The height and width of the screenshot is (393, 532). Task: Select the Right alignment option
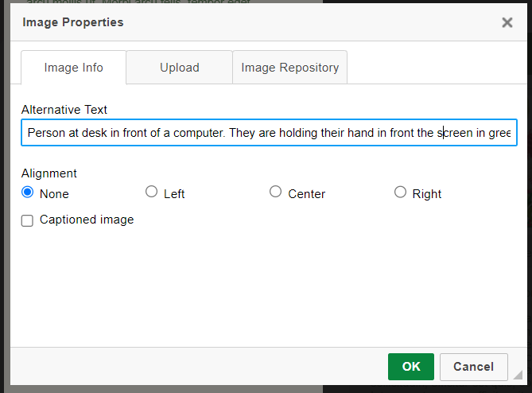click(400, 192)
